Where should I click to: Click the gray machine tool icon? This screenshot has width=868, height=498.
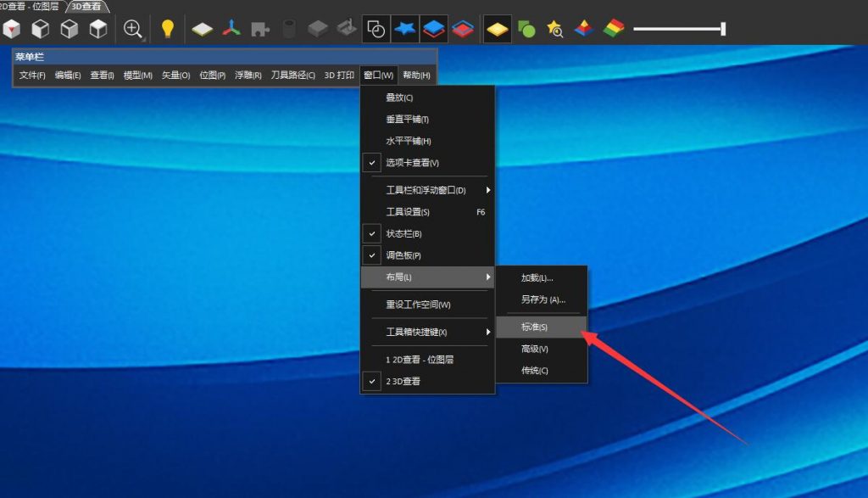(x=347, y=29)
